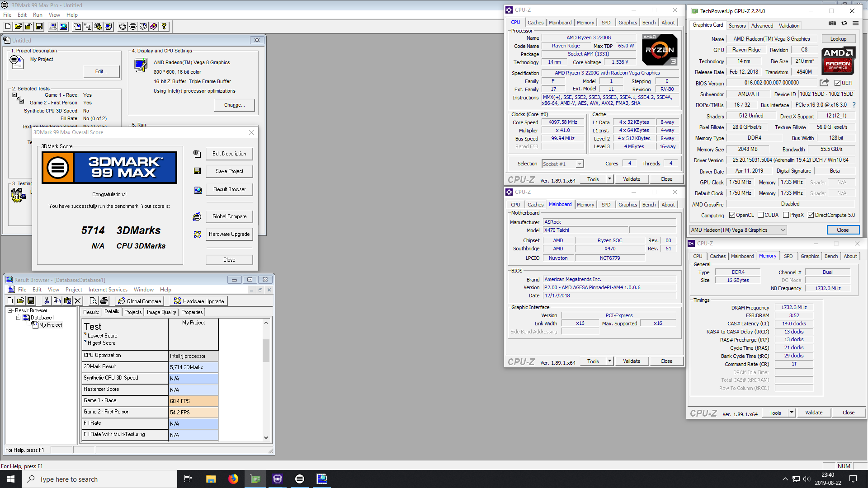Viewport: 868px width, 488px height.
Task: Open the Run menu in 3DMark 99
Action: click(38, 15)
